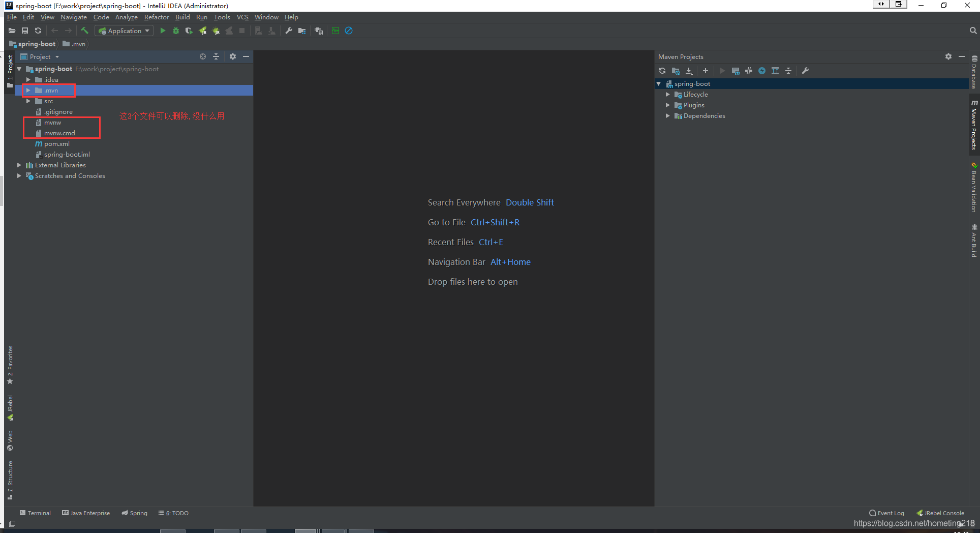
Task: Toggle the Favorites side tool tab
Action: (x=10, y=365)
